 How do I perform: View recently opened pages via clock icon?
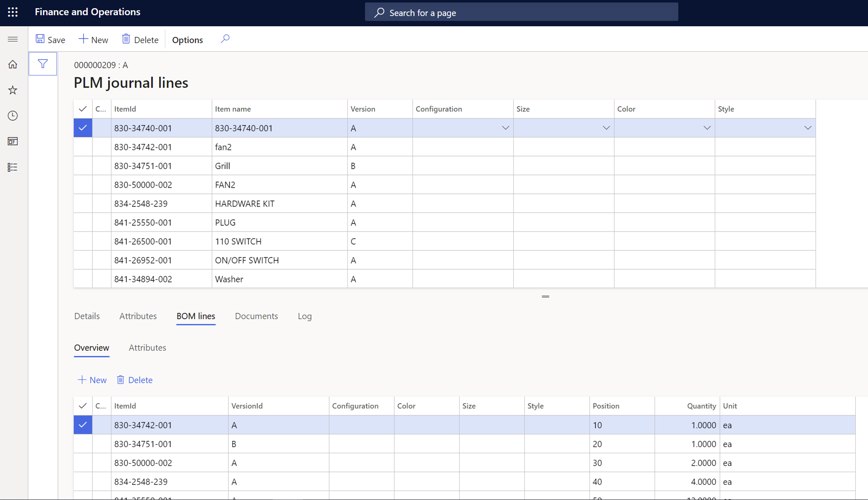13,116
